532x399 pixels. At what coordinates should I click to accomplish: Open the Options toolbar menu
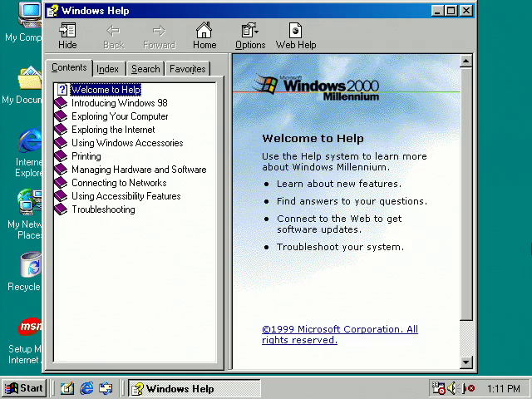point(250,36)
